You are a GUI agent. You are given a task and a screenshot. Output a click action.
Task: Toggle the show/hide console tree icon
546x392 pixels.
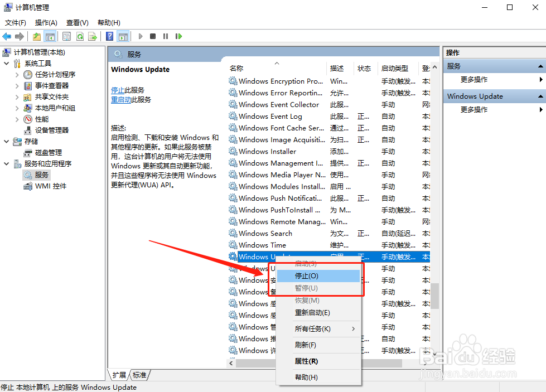tap(50, 36)
